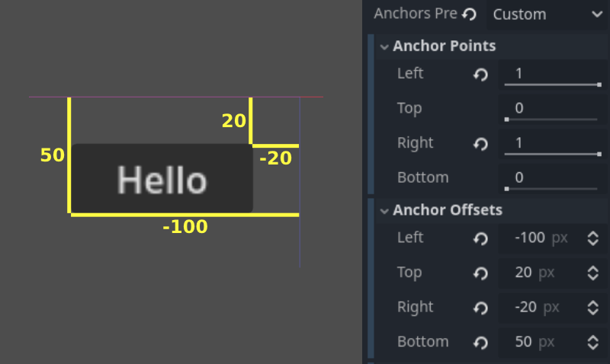610x364 pixels.
Task: Reset the Left anchor point
Action: (480, 75)
